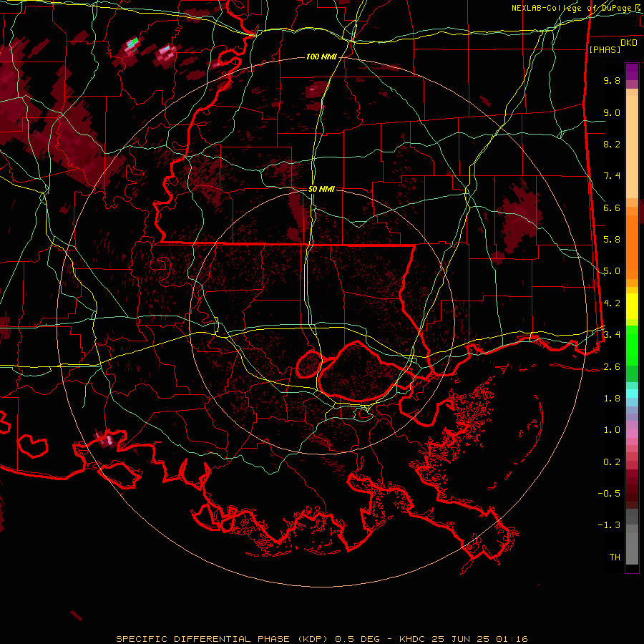644x644 pixels.
Task: Click the TH threshold label
Action: [x=615, y=557]
